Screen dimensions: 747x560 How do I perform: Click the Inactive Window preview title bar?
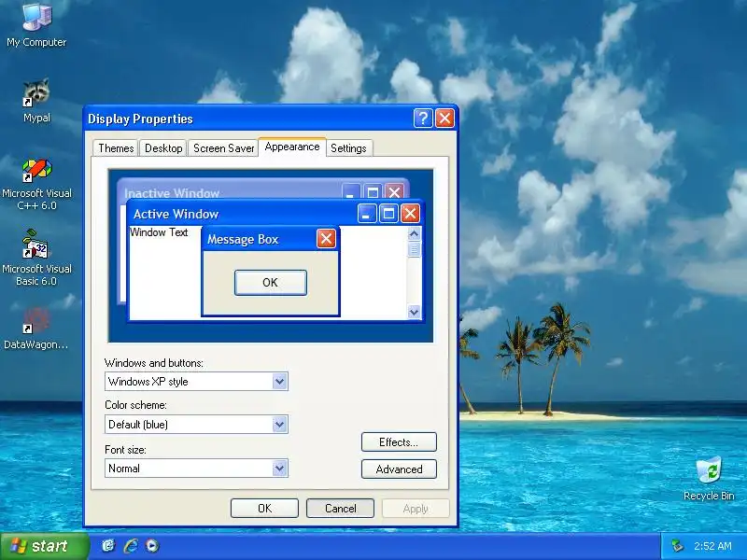(263, 189)
